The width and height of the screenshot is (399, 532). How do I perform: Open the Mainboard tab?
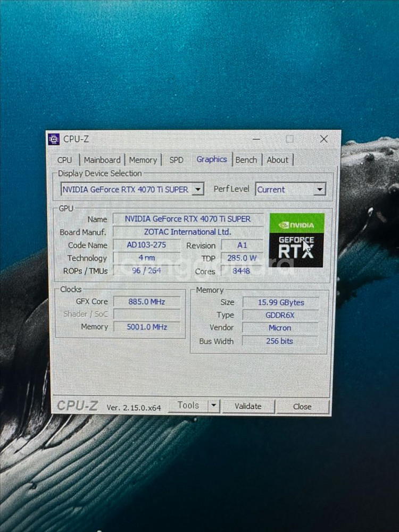click(102, 160)
